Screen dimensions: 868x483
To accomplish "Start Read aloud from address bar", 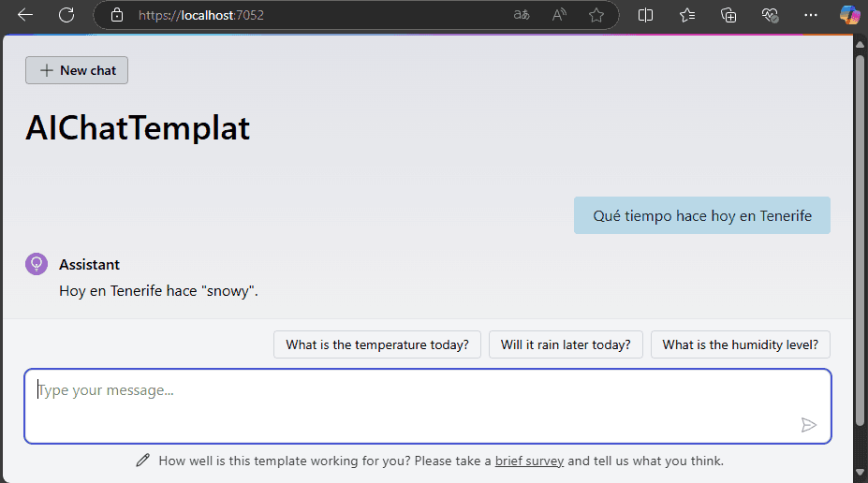I will (559, 15).
